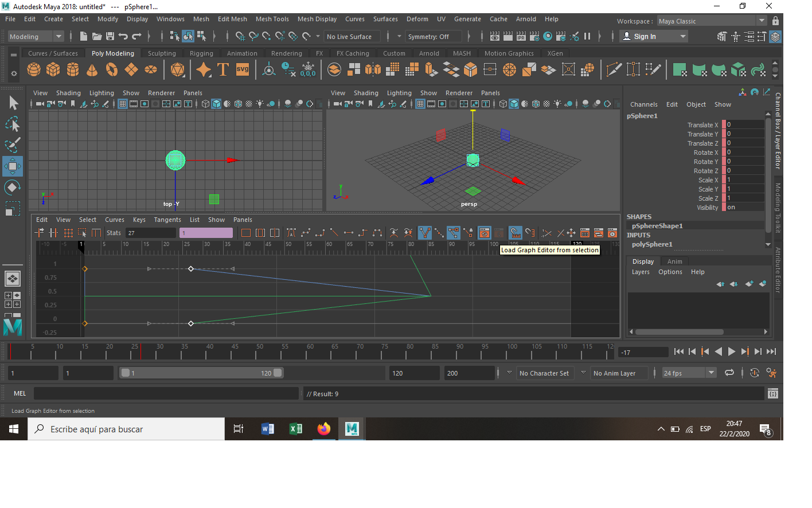Click the playback range slider bar
The height and width of the screenshot is (508, 812).
click(x=201, y=373)
